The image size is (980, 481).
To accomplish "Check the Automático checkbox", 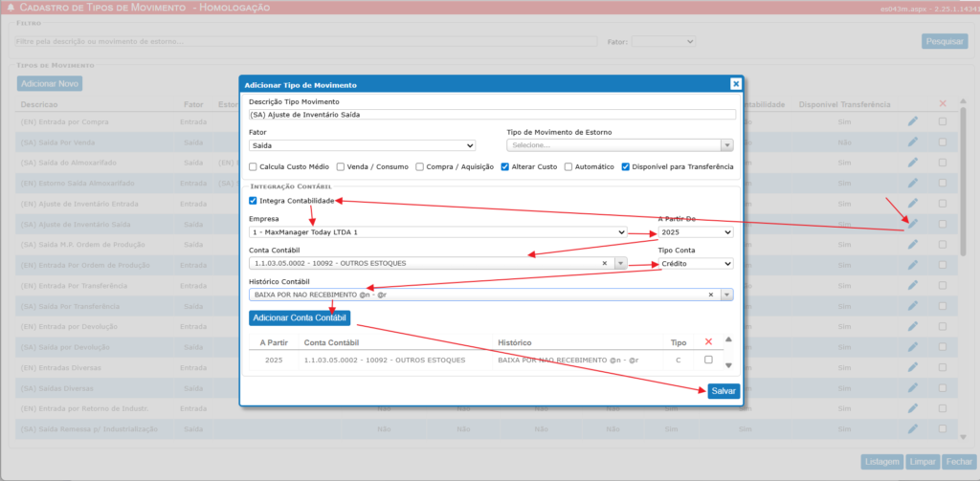I will (x=568, y=166).
